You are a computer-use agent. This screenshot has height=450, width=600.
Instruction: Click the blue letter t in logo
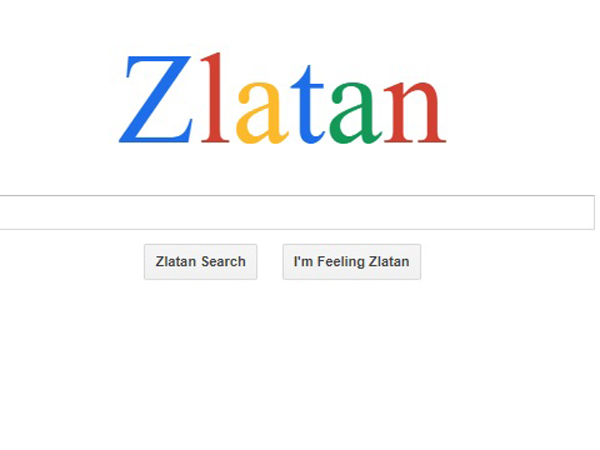point(308,105)
